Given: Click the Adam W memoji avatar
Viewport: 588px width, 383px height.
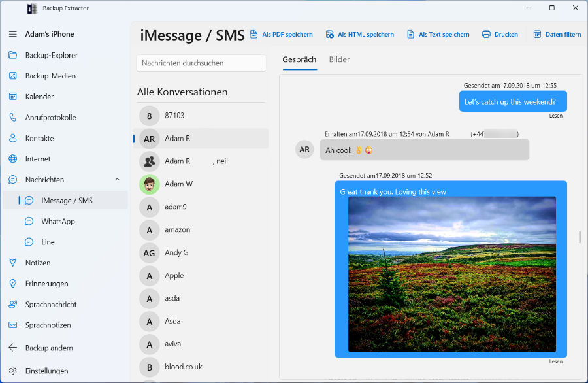Looking at the screenshot, I should (149, 184).
